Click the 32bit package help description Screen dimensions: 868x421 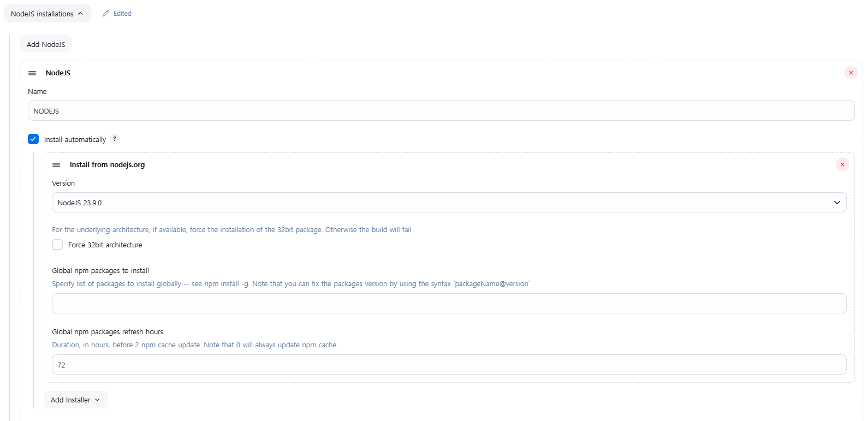(x=231, y=230)
